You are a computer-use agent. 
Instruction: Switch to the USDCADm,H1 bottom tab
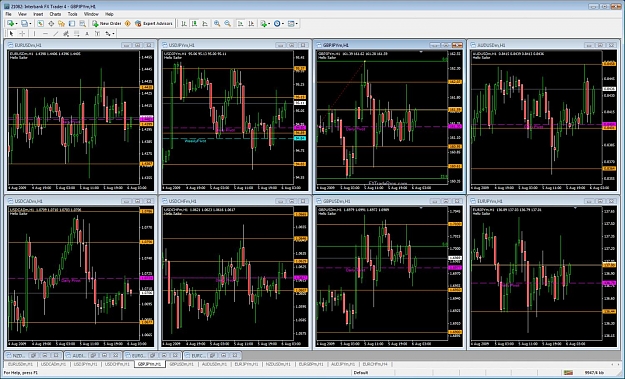(53, 364)
